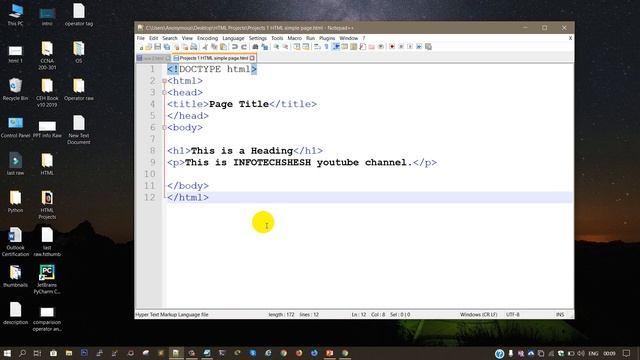Close the Projects 1 HTML simple page tab
The height and width of the screenshot is (360, 640).
click(x=252, y=58)
